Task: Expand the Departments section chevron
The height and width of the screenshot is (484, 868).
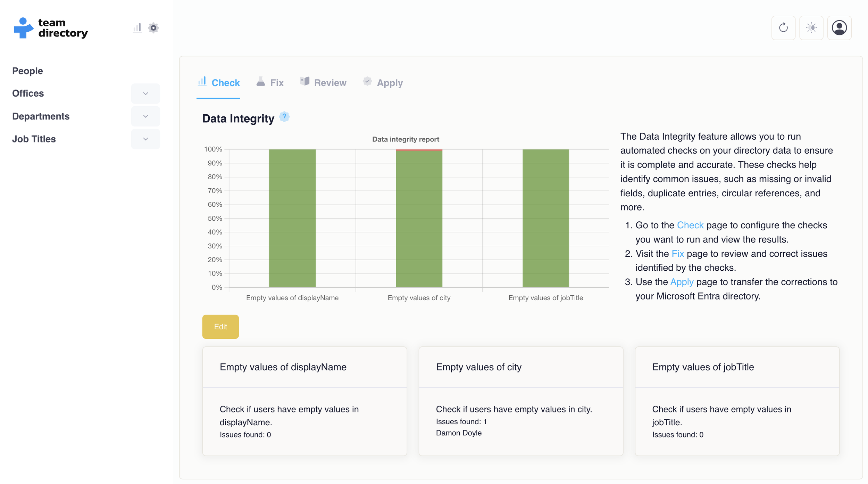Action: point(145,116)
